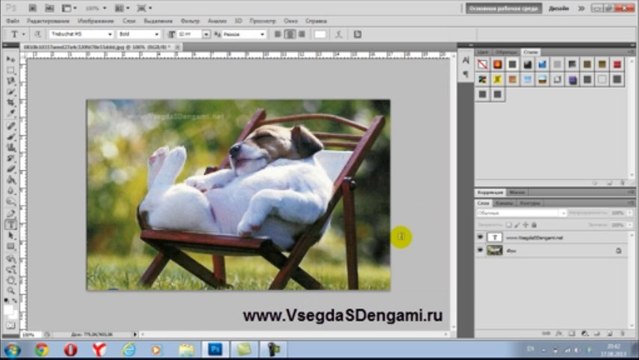
Task: Select the Path Selection tool
Action: click(x=11, y=236)
